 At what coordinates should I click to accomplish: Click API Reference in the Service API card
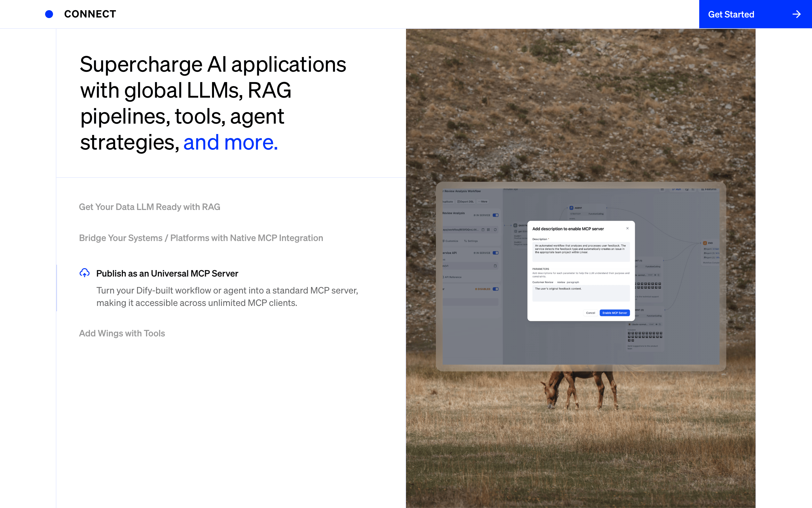(x=452, y=277)
